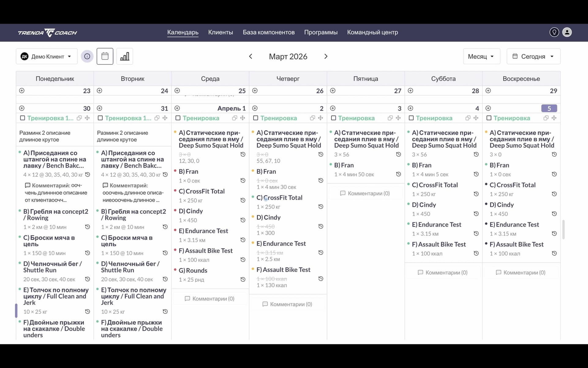The width and height of the screenshot is (588, 368).
Task: Open history for Wednesday's G) Rounds exercise
Action: [x=243, y=279]
